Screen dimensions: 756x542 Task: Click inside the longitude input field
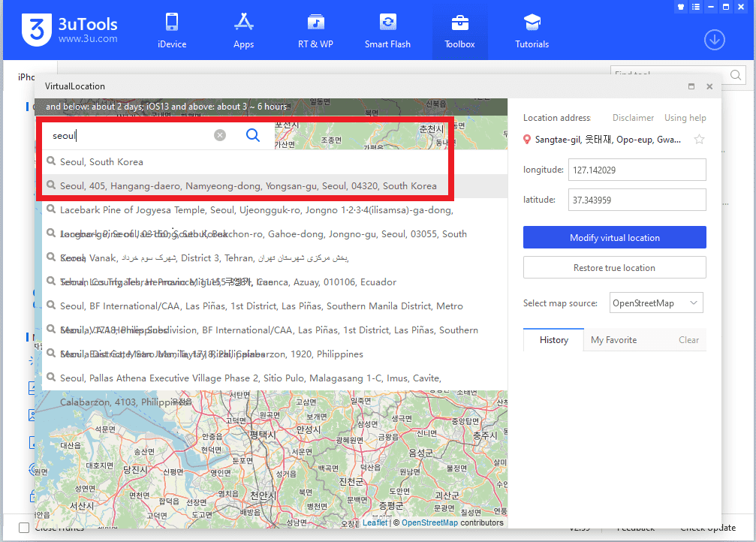[x=637, y=170]
